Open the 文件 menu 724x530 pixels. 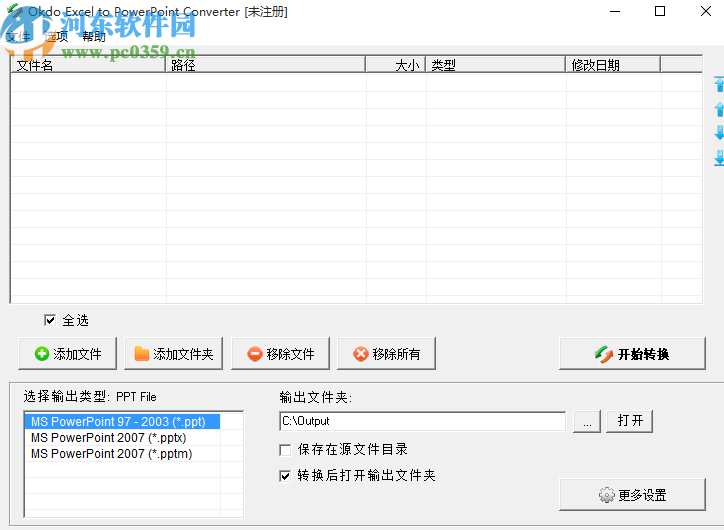tap(18, 36)
